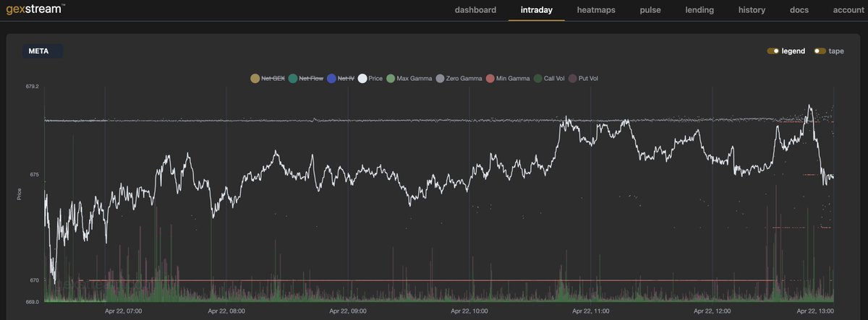Click the vertical Price axis title
The image size is (868, 320).
click(20, 194)
